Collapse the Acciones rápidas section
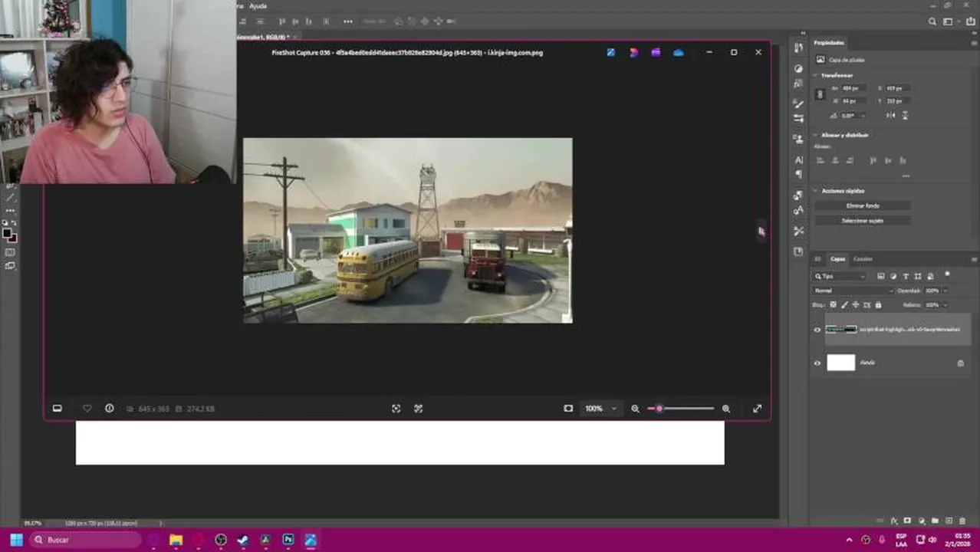 coord(816,190)
